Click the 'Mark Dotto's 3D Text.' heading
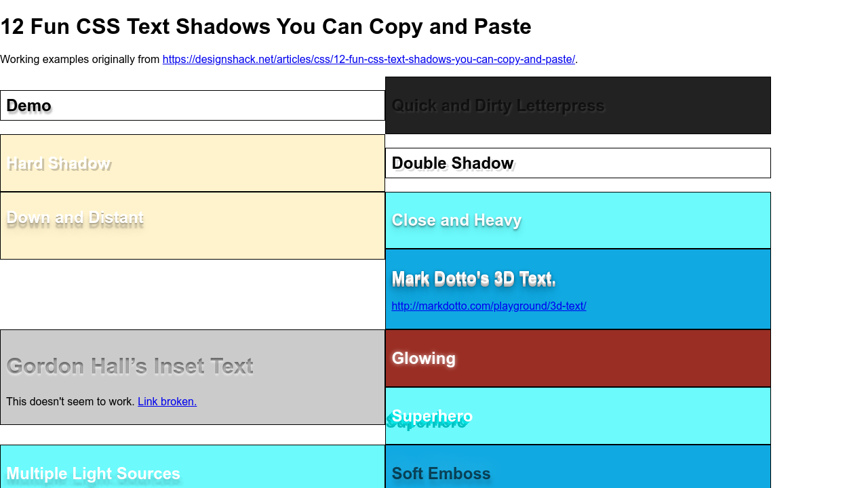The image size is (868, 488). coord(473,279)
